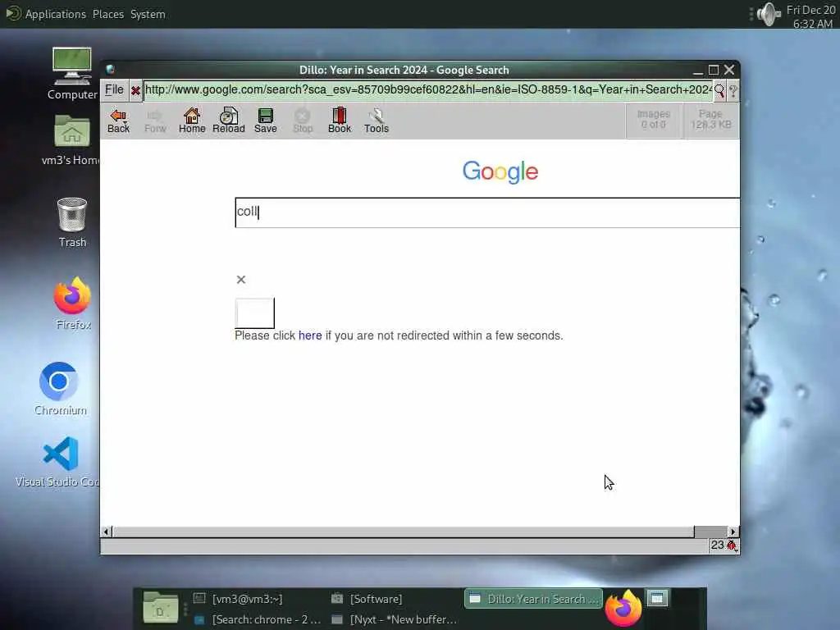This screenshot has width=840, height=630.
Task: Click the Page 128.3 KB indicator
Action: 711,120
